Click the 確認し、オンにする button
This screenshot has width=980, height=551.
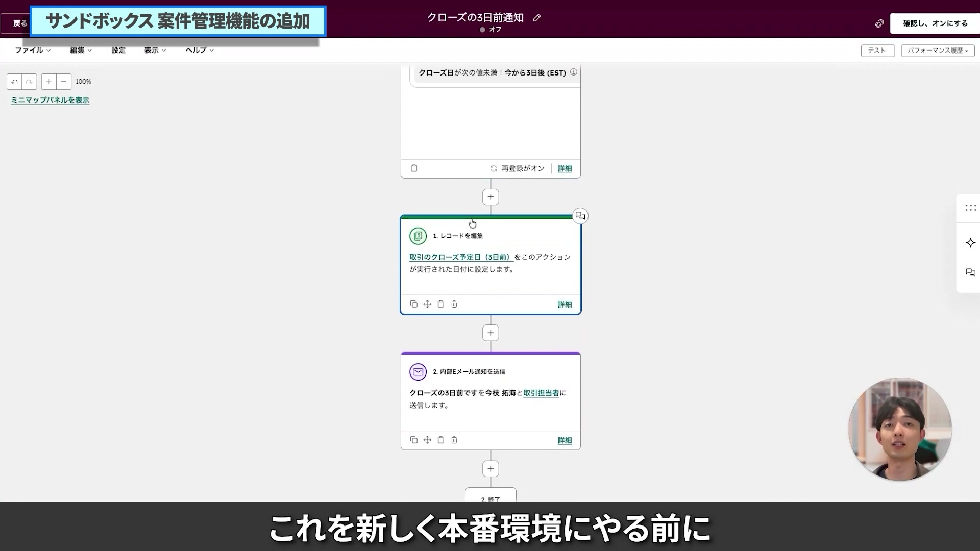935,23
